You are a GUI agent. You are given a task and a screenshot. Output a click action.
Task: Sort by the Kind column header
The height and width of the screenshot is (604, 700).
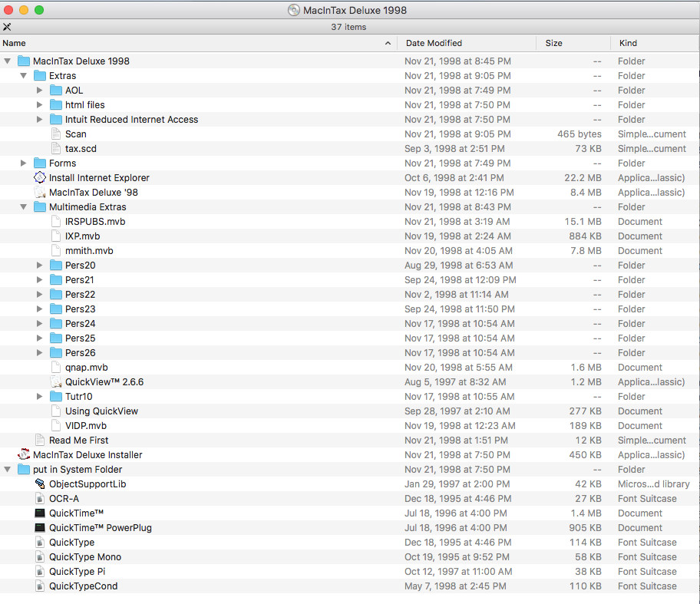tap(655, 43)
